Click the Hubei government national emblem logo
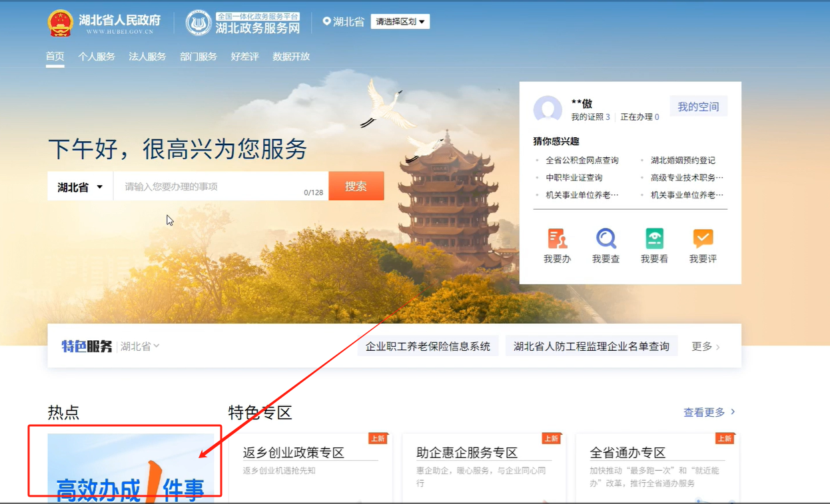The image size is (830, 504). [61, 23]
